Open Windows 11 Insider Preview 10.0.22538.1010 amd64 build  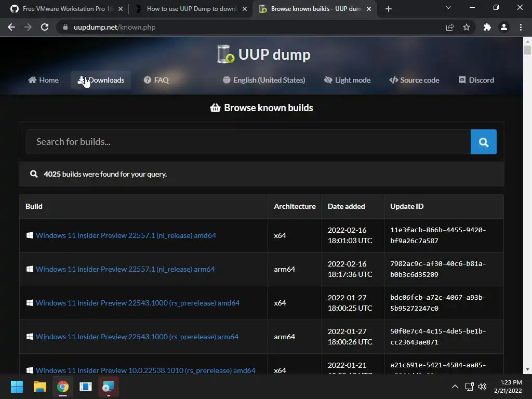(145, 370)
